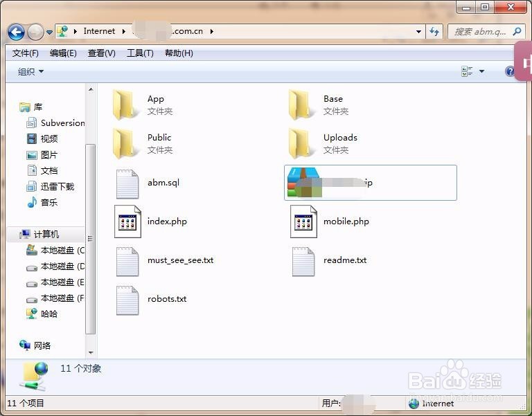532x416 pixels.
Task: Select the Uploads folder icon
Action: tap(301, 144)
